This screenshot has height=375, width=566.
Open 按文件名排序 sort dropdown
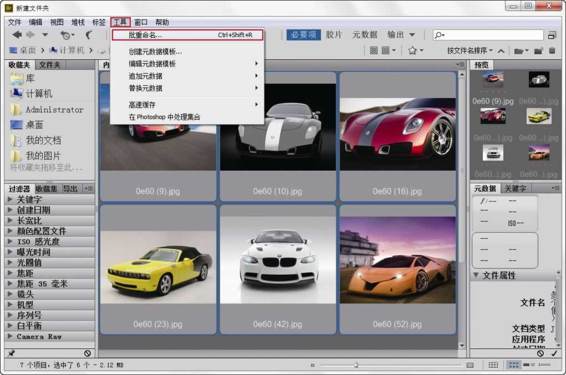[x=470, y=51]
